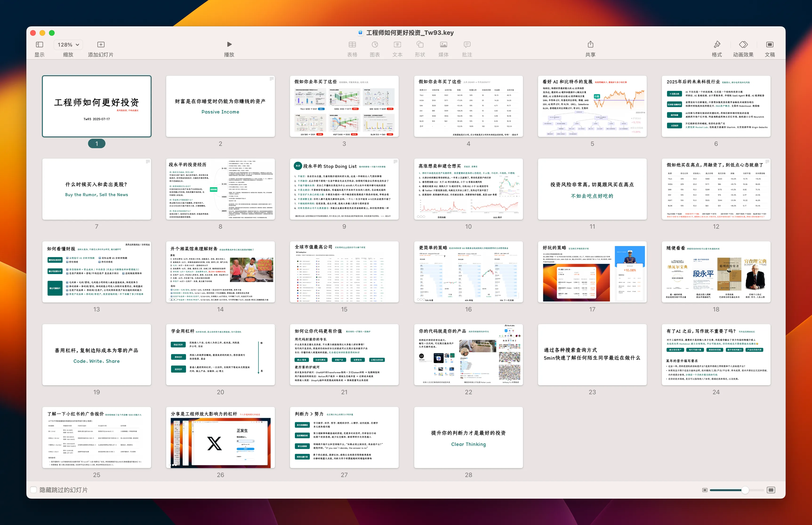The height and width of the screenshot is (525, 812).
Task: Open the View display options menu
Action: click(x=40, y=44)
